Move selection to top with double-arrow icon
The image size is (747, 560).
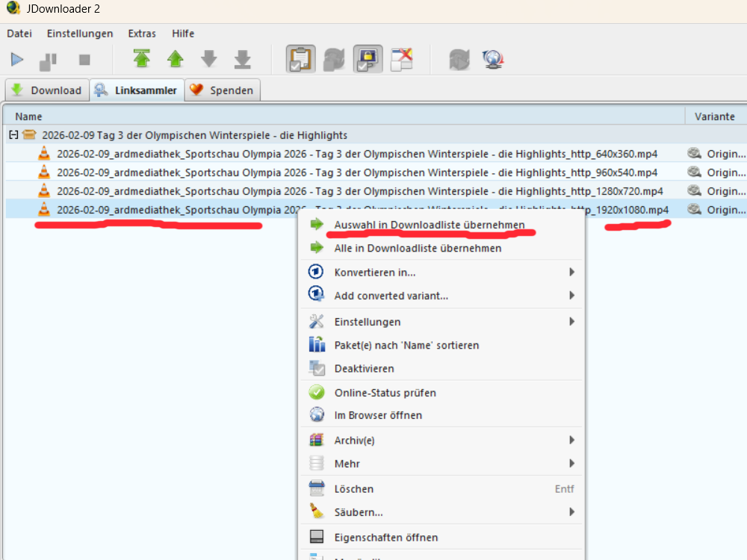[x=141, y=58]
